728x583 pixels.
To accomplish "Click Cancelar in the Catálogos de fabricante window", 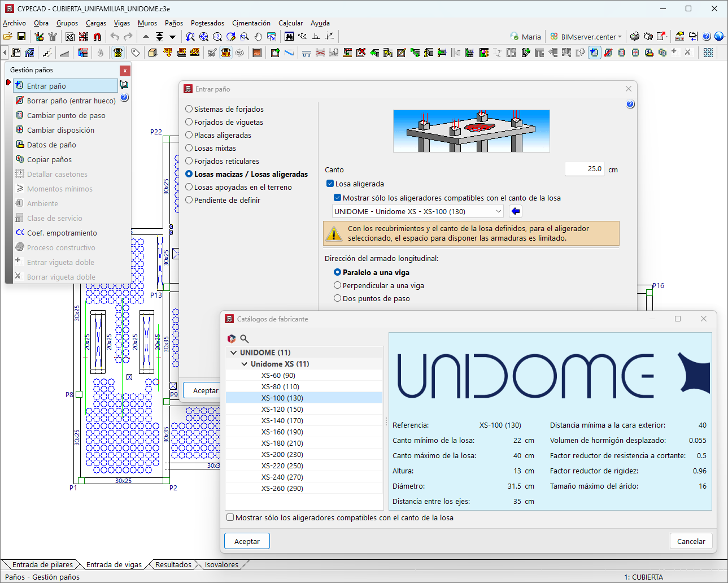I will pos(691,541).
